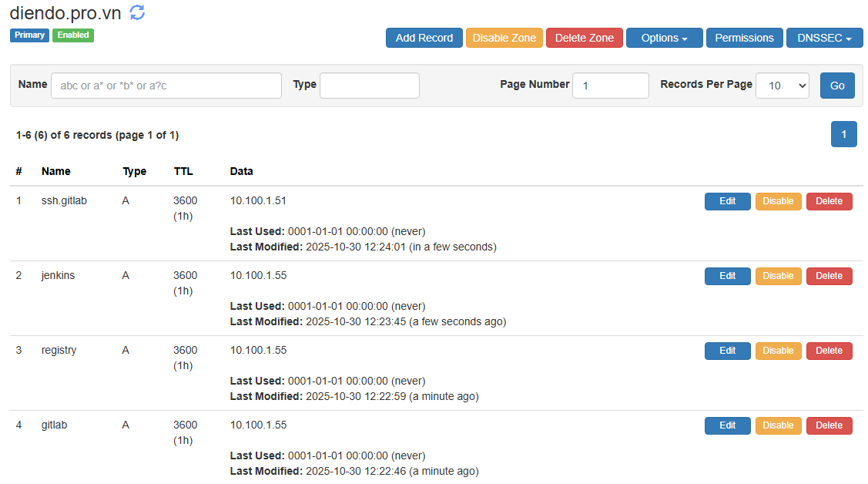The image size is (868, 484).
Task: Click the Go button to filter records
Action: (x=837, y=86)
